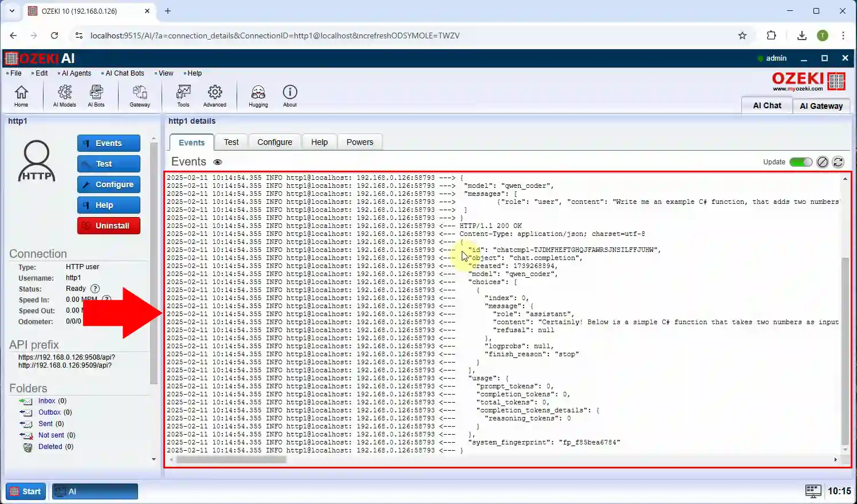
Task: Open the Inbox folder
Action: [47, 401]
